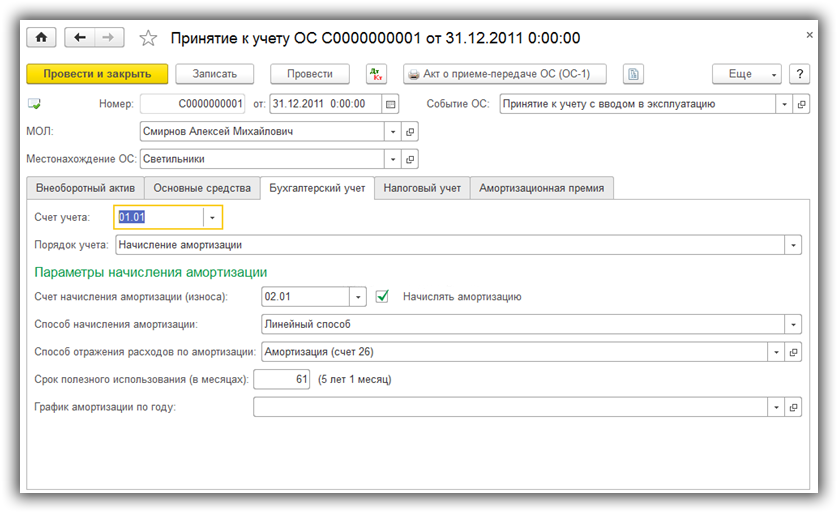The width and height of the screenshot is (838, 513).
Task: Toggle Начислять амортизацию checkbox
Action: [382, 296]
